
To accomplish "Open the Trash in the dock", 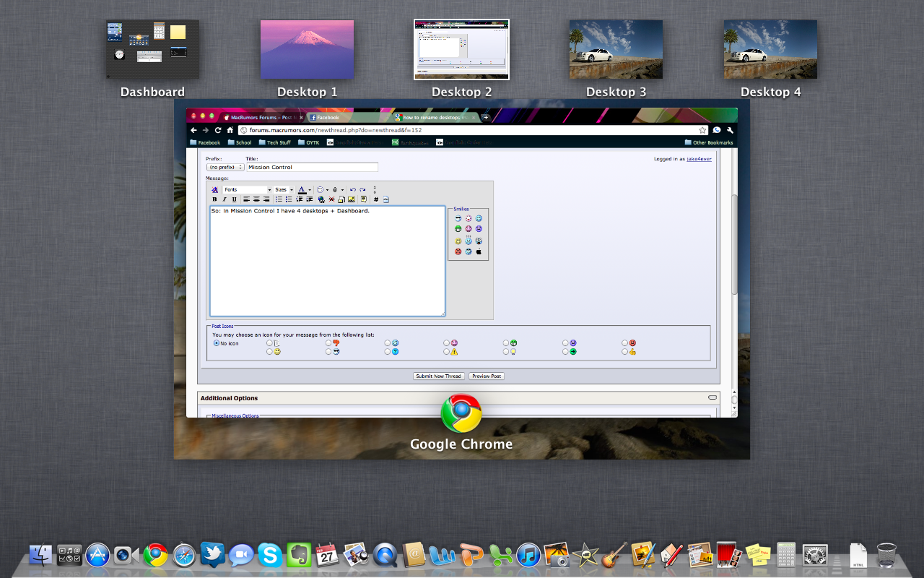I will pos(886,555).
